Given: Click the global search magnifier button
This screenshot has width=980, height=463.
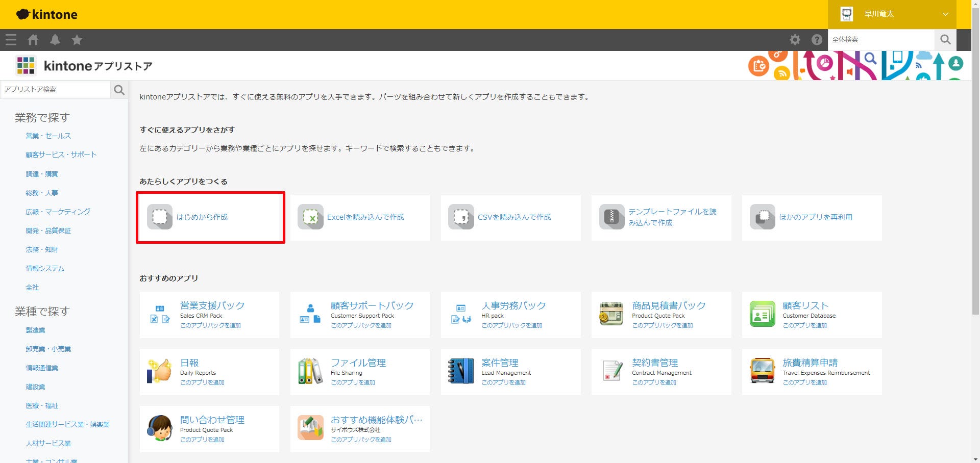Looking at the screenshot, I should point(945,40).
